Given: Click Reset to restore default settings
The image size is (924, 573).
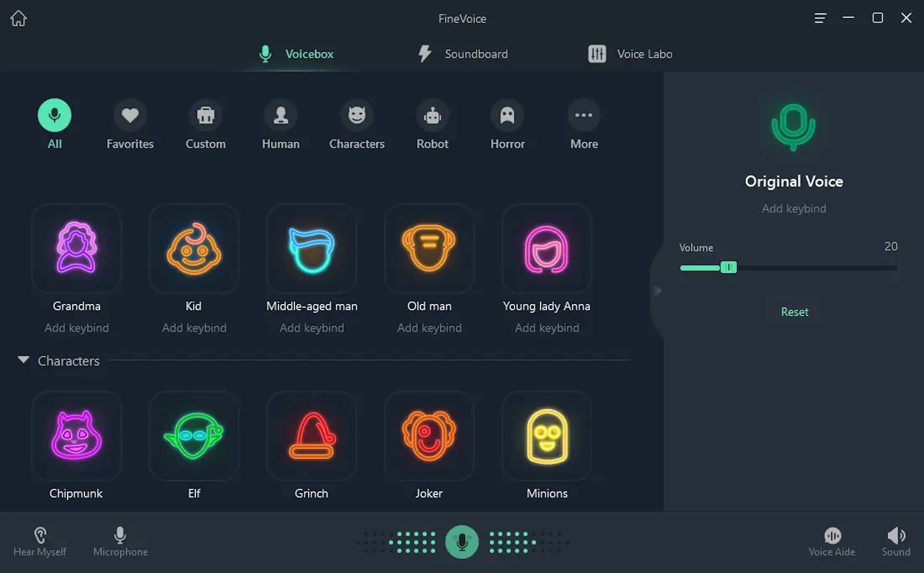Looking at the screenshot, I should (x=794, y=312).
